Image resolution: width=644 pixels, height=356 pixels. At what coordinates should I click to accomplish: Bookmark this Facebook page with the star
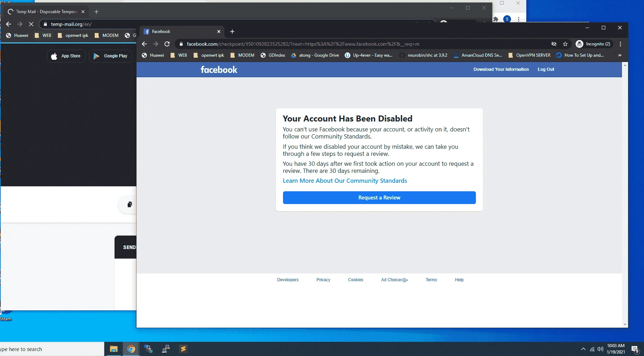[x=565, y=44]
